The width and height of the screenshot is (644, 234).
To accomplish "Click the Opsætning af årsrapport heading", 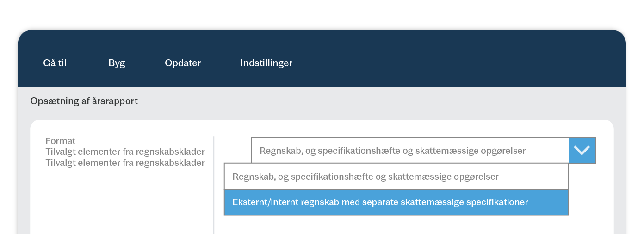I will point(84,101).
